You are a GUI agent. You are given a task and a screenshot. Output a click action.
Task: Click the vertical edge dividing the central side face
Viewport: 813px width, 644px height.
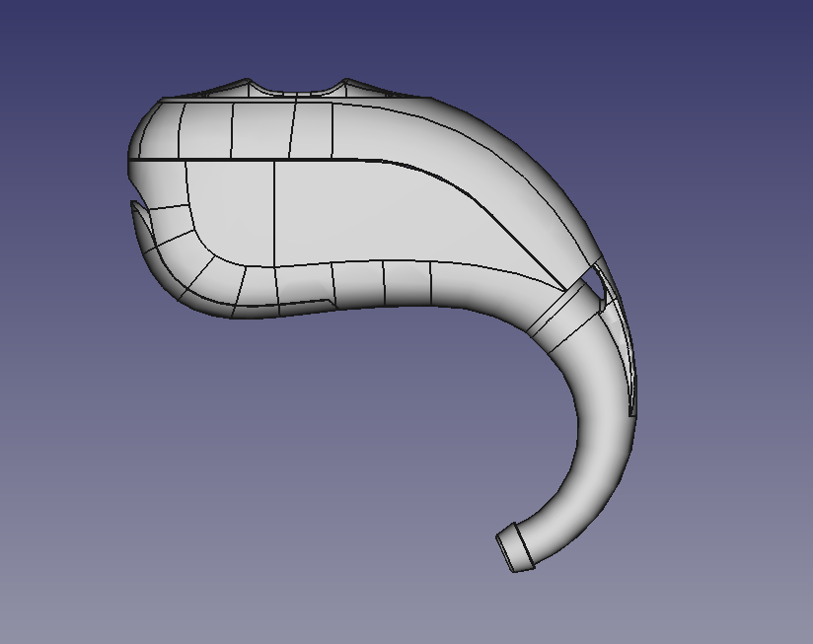pos(273,212)
